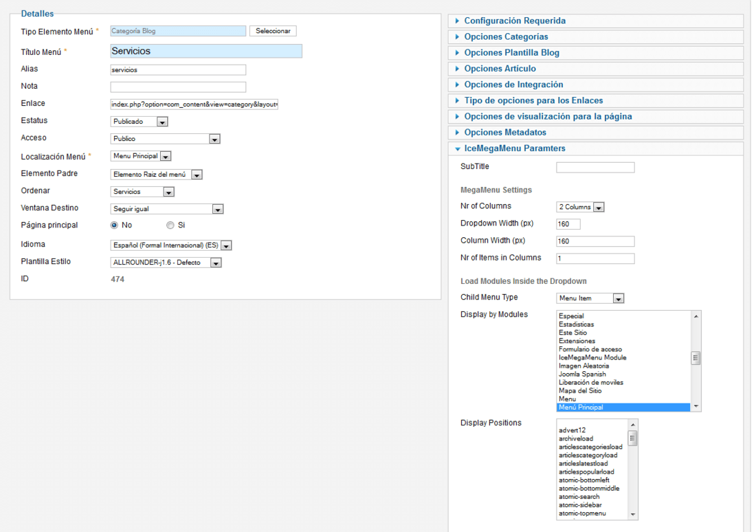Expand the Opciones Artículo panel

pyautogui.click(x=596, y=69)
